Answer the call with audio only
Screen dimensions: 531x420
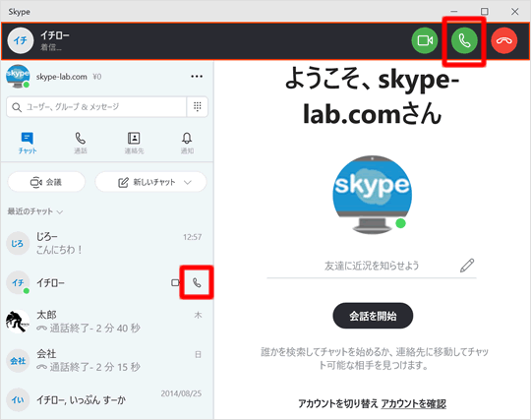click(464, 40)
